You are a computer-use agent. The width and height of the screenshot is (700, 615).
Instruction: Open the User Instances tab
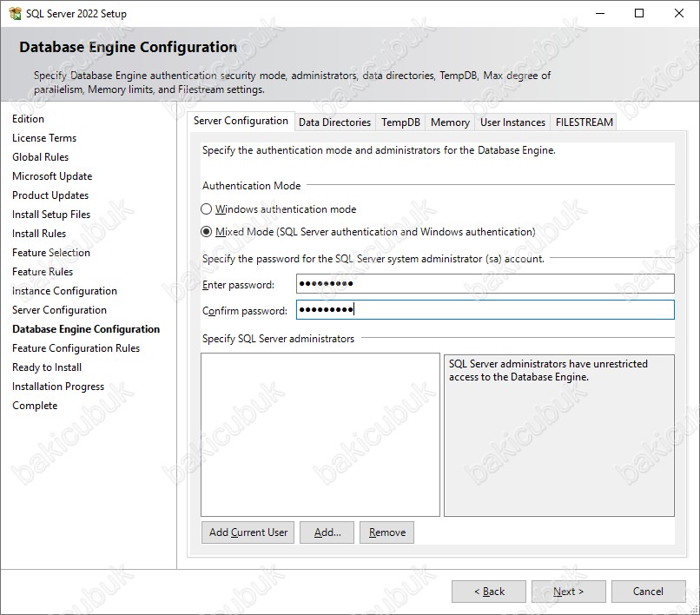tap(512, 122)
